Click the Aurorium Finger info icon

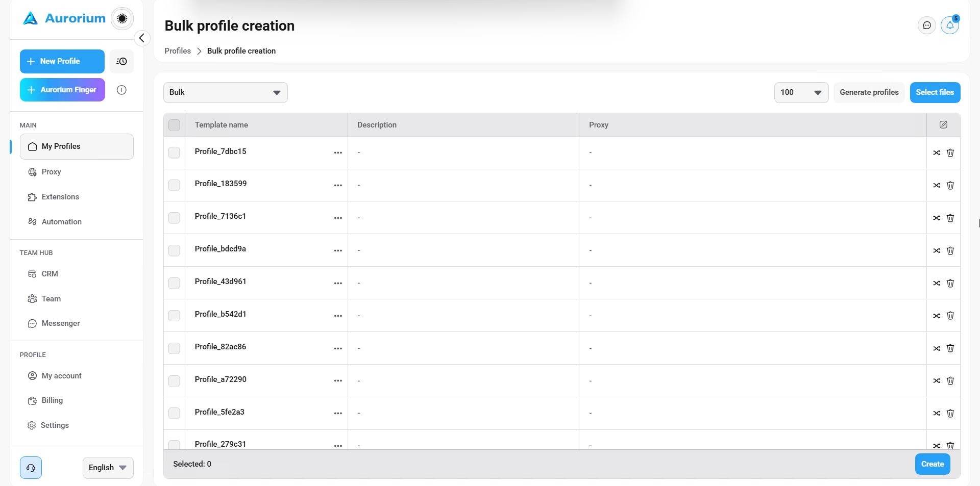pyautogui.click(x=121, y=90)
